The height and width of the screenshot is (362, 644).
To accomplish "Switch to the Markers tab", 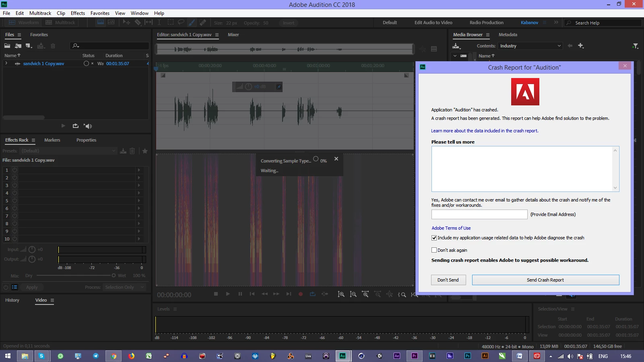I will tap(52, 140).
